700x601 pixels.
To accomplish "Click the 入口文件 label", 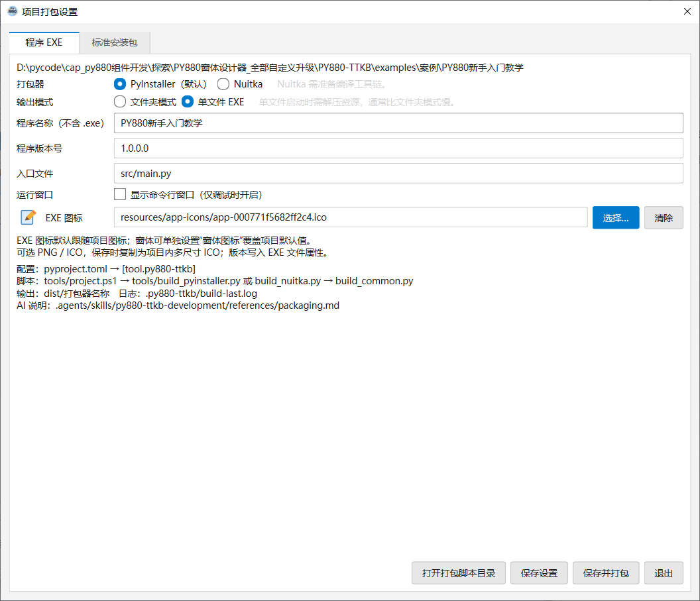I will pos(35,174).
